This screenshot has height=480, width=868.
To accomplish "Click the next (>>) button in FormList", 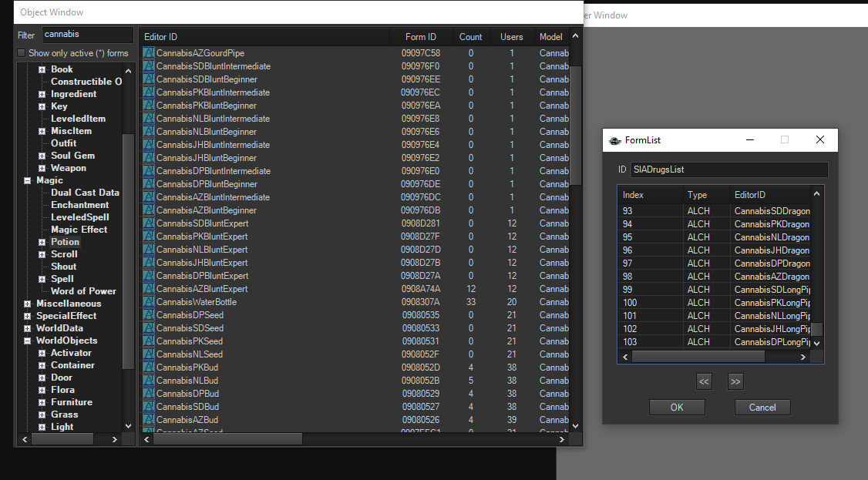I will pos(735,381).
